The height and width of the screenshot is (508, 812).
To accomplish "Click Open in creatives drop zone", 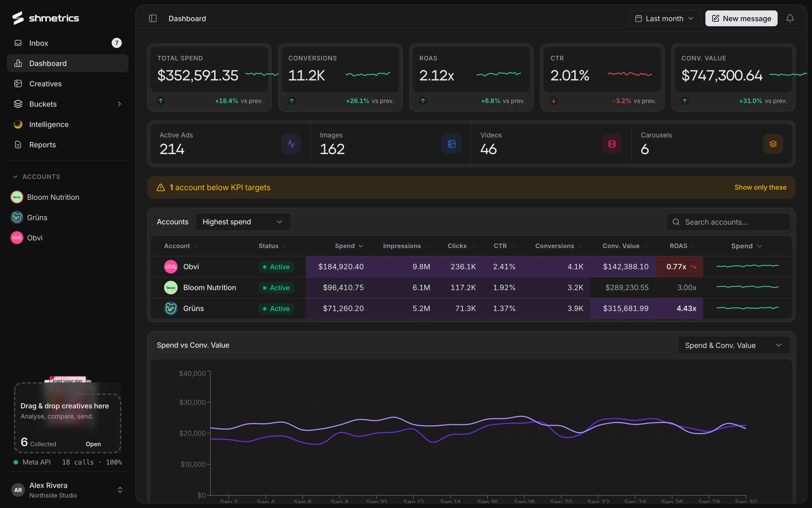I will coord(93,444).
